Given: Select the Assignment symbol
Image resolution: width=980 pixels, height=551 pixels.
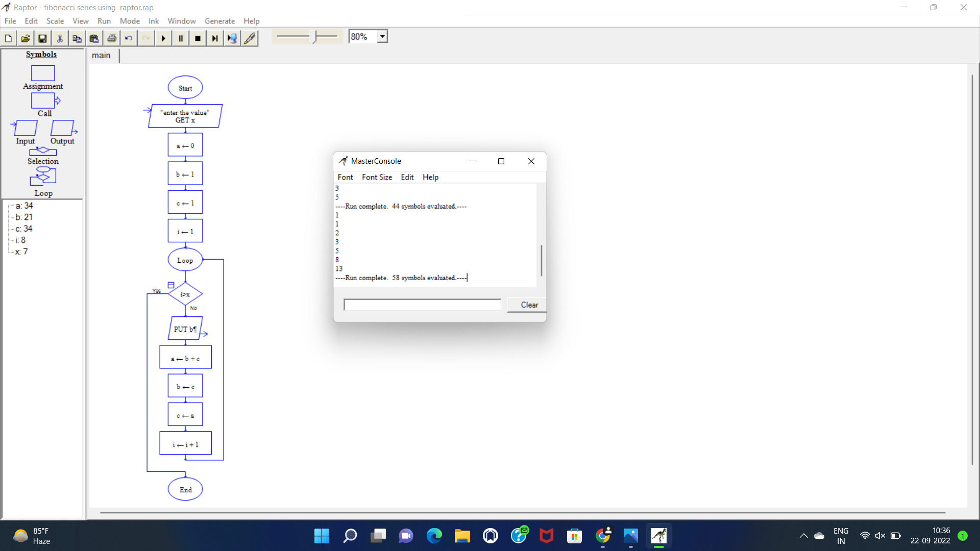Looking at the screenshot, I should [x=42, y=73].
